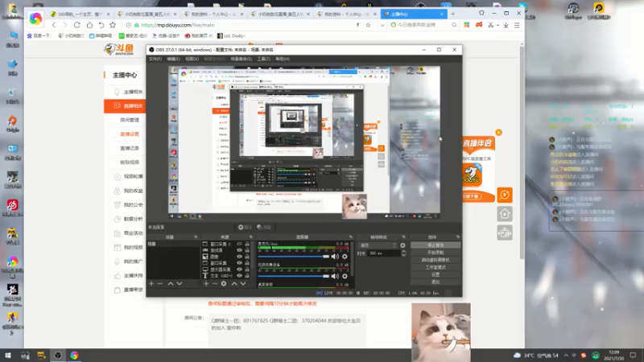
Task: Open settings gear for second mixer channel
Action: coord(345,276)
